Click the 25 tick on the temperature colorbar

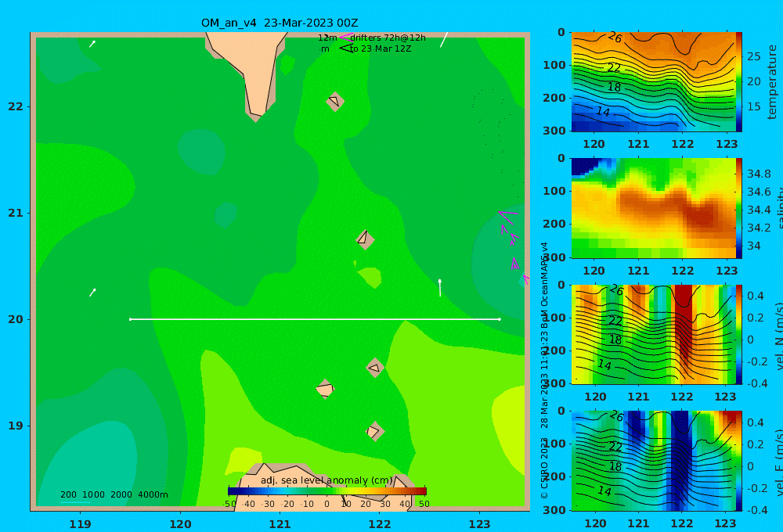coord(753,56)
